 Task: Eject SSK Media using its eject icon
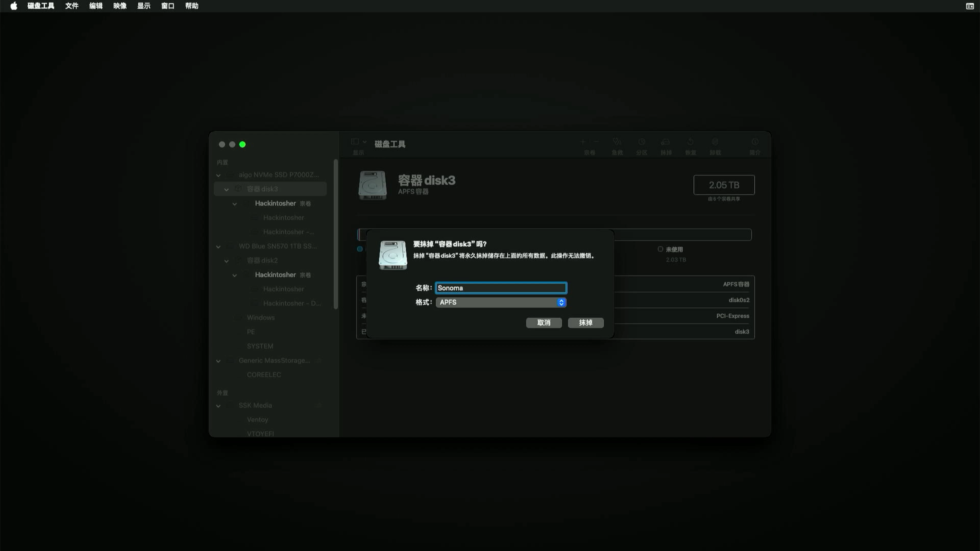click(x=319, y=405)
